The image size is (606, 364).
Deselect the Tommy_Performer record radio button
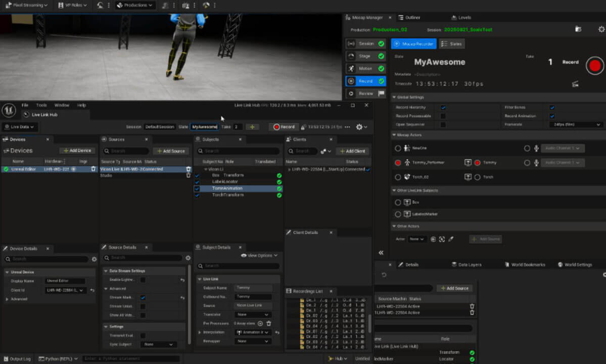(x=398, y=163)
